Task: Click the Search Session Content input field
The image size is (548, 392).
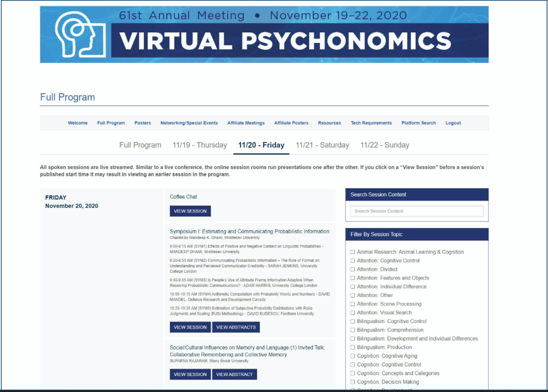Action: point(417,211)
